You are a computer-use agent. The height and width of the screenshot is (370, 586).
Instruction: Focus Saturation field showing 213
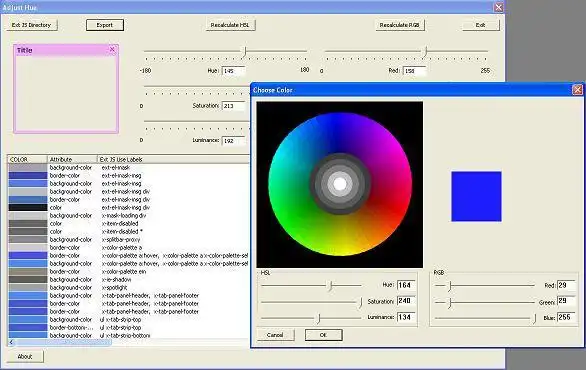[233, 106]
